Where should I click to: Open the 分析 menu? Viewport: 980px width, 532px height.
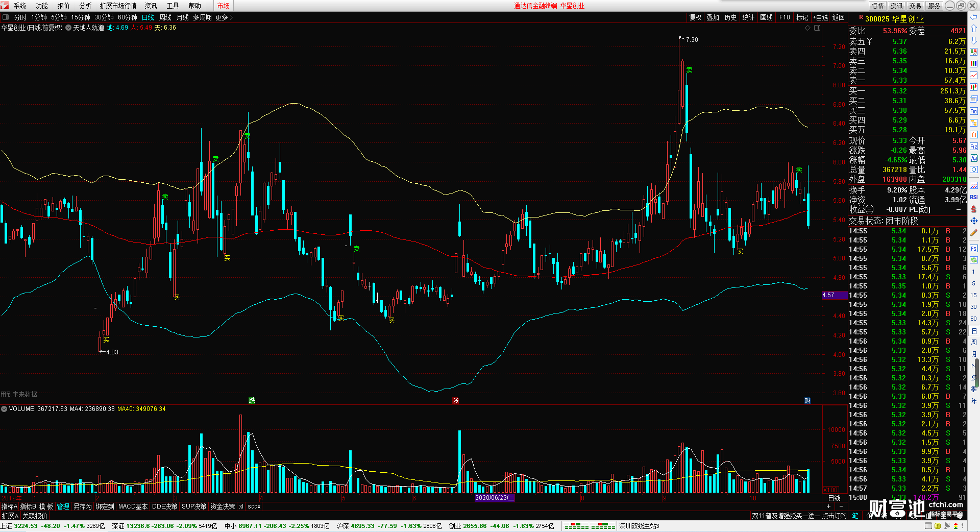[x=86, y=6]
